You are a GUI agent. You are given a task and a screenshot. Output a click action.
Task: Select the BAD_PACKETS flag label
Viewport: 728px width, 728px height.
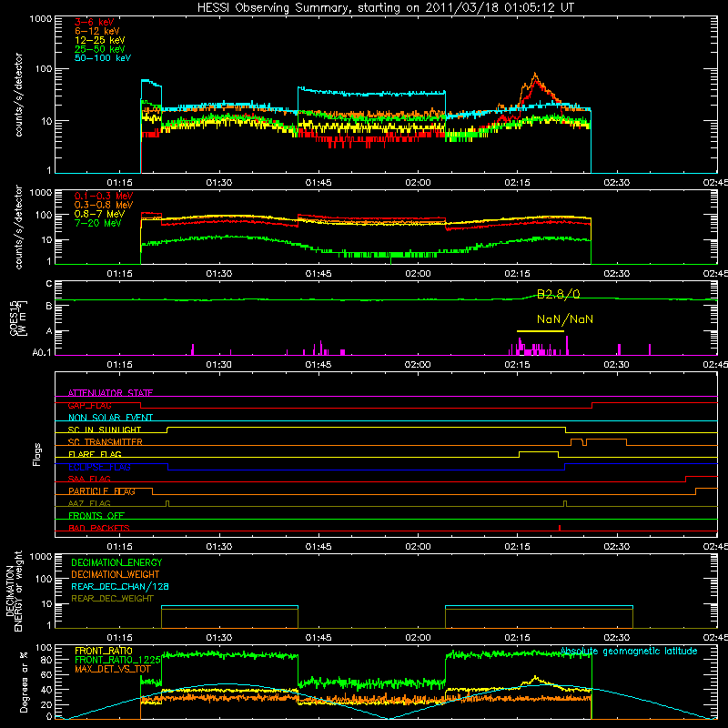click(99, 528)
